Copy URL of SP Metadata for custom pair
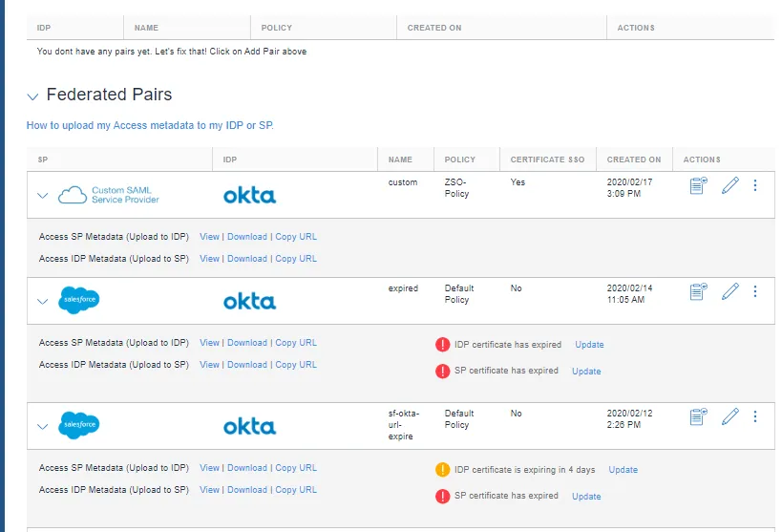This screenshot has height=532, width=782. [x=296, y=237]
